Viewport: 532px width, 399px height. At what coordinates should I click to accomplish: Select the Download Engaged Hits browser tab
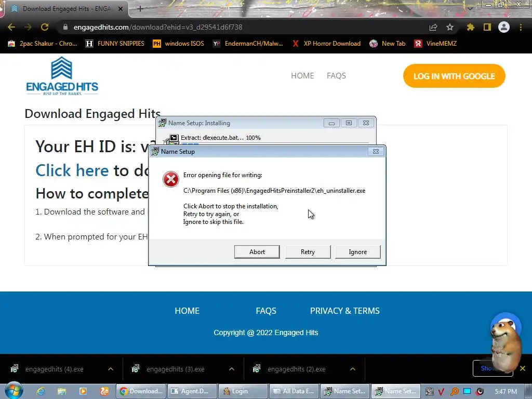pos(66,9)
